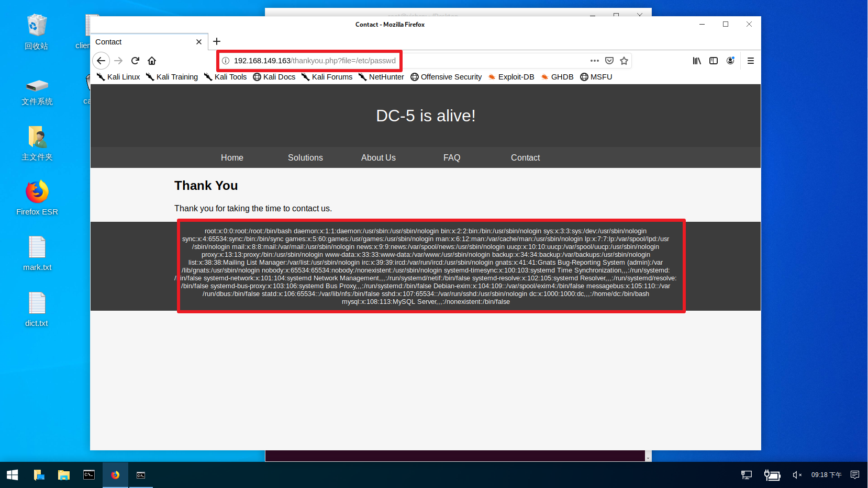Screen dimensions: 868x488
Task: Open NetHunter bookmark
Action: tap(381, 77)
